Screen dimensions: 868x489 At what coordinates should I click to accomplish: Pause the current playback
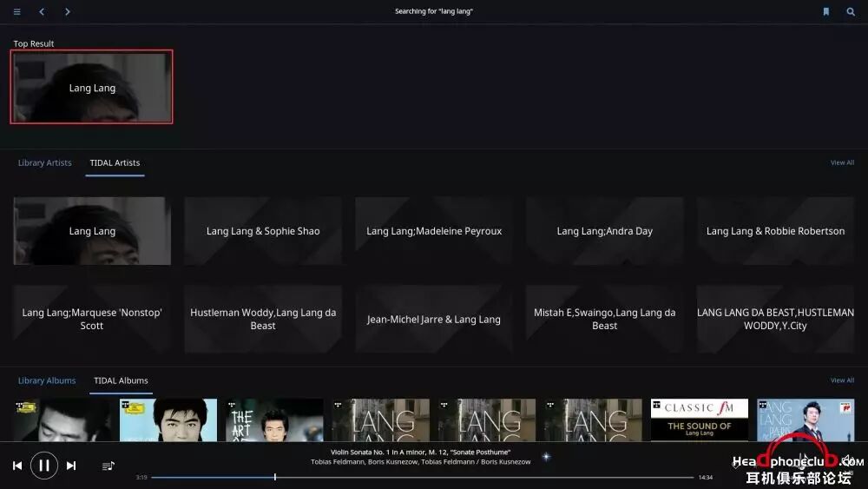44,466
